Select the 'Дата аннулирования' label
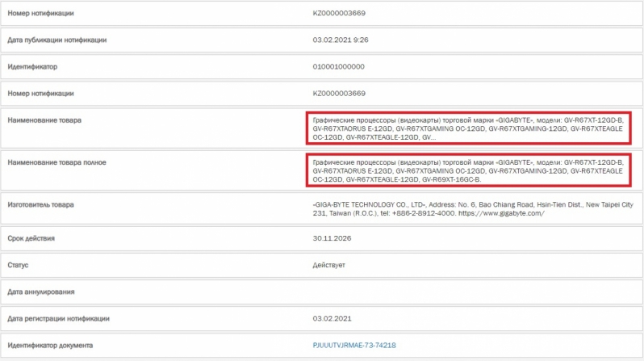The width and height of the screenshot is (644, 361). tap(41, 292)
